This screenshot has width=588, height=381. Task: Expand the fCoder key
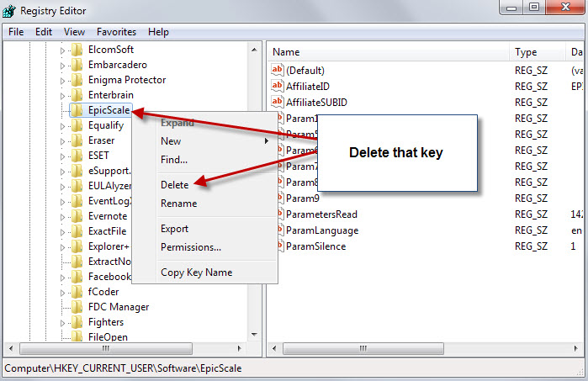click(62, 293)
